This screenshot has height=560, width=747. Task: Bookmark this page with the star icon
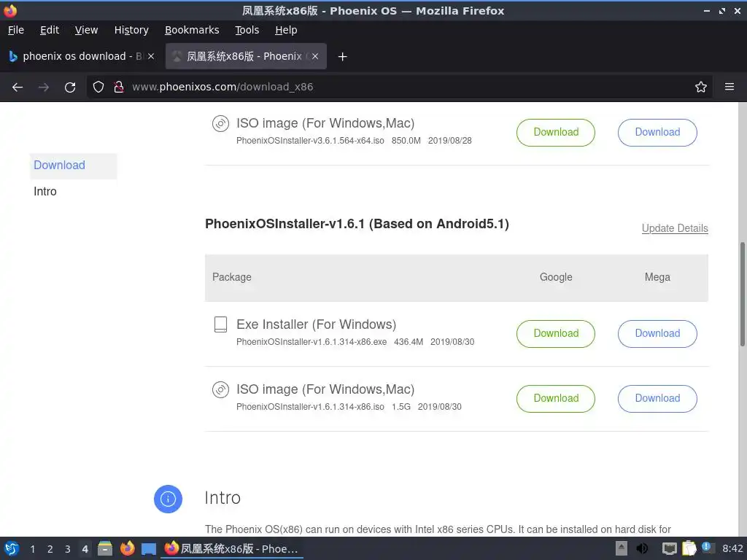(x=701, y=87)
